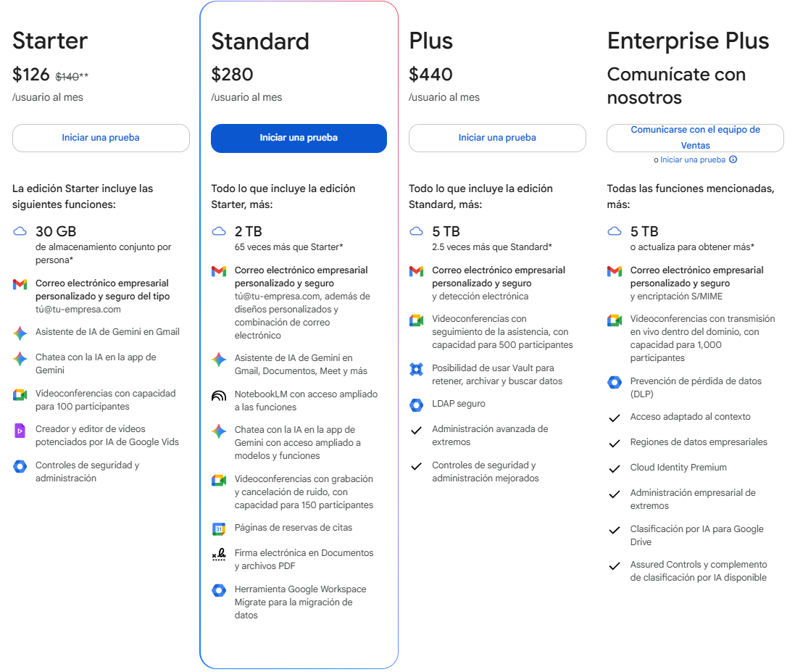Click the Gmail icon in the Starter column
This screenshot has height=672, width=795.
click(x=20, y=284)
